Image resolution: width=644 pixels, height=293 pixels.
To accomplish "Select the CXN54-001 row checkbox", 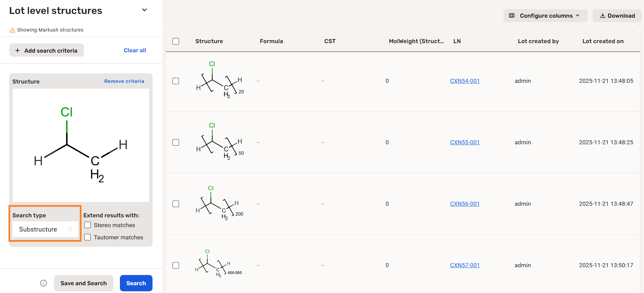I will [x=176, y=81].
